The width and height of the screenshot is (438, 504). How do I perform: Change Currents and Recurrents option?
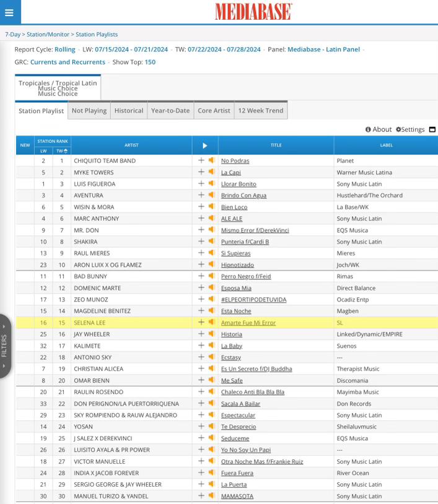click(68, 62)
